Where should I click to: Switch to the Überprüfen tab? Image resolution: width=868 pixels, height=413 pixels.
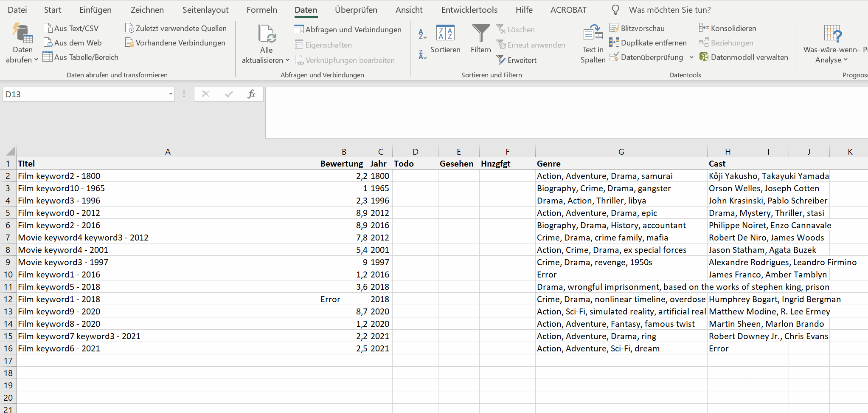(356, 10)
